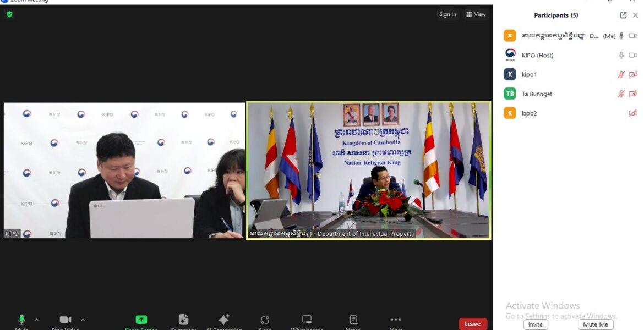Click the Department of Intellectual Property name label
The height and width of the screenshot is (330, 644).
tap(332, 234)
